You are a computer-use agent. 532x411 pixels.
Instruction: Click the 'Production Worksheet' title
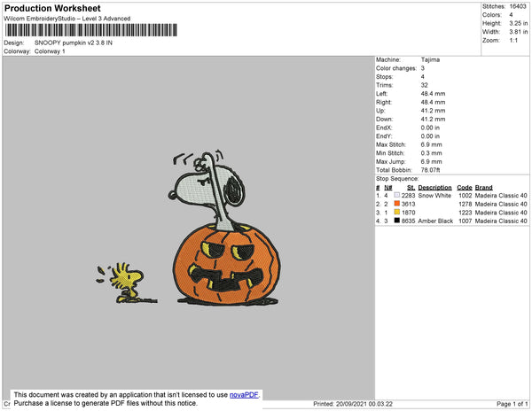pyautogui.click(x=52, y=9)
